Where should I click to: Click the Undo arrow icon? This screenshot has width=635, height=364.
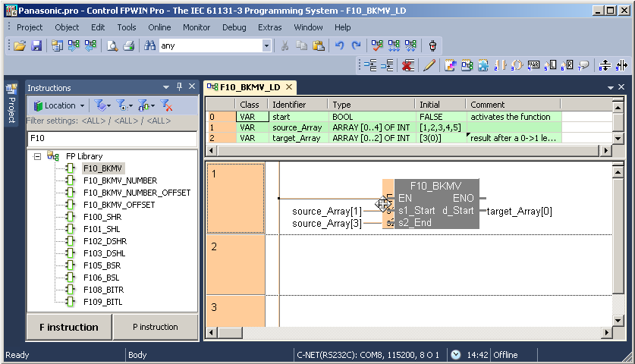(x=340, y=45)
